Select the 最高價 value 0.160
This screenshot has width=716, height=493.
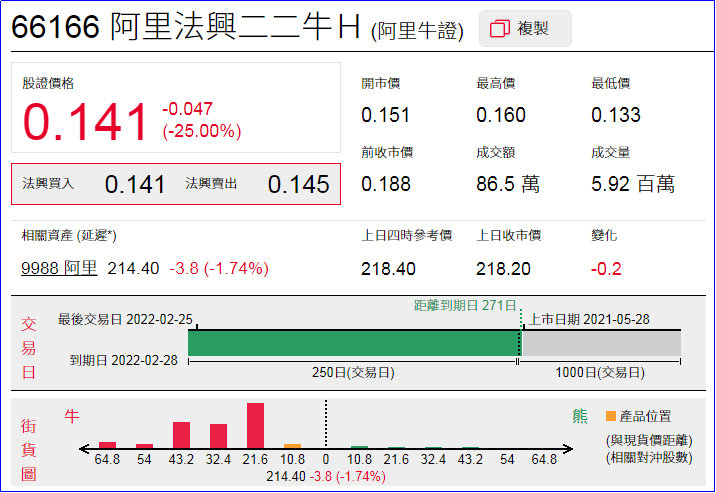[501, 115]
